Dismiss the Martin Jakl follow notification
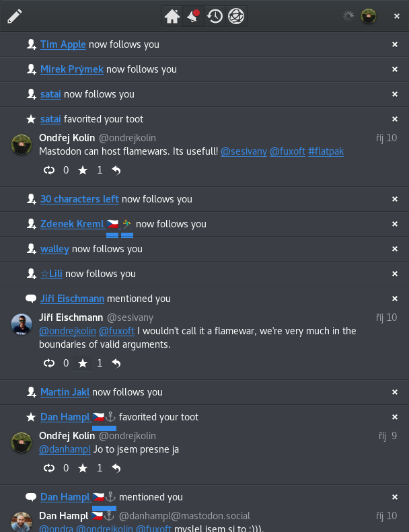Screen dimensions: 409x532 (395, 392)
